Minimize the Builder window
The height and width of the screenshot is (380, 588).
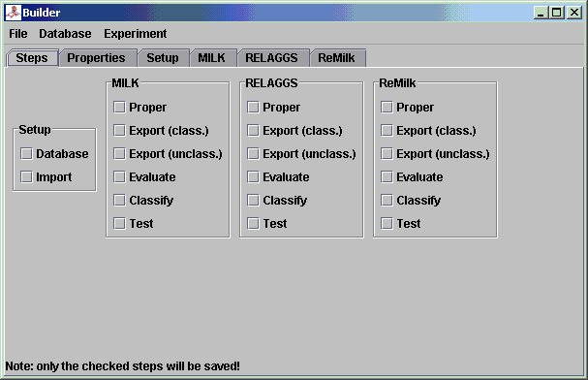tap(541, 13)
